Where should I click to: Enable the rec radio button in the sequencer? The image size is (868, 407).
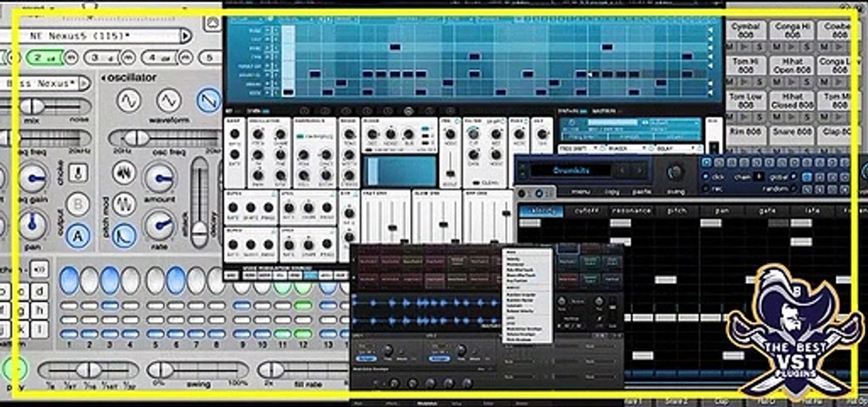click(705, 189)
